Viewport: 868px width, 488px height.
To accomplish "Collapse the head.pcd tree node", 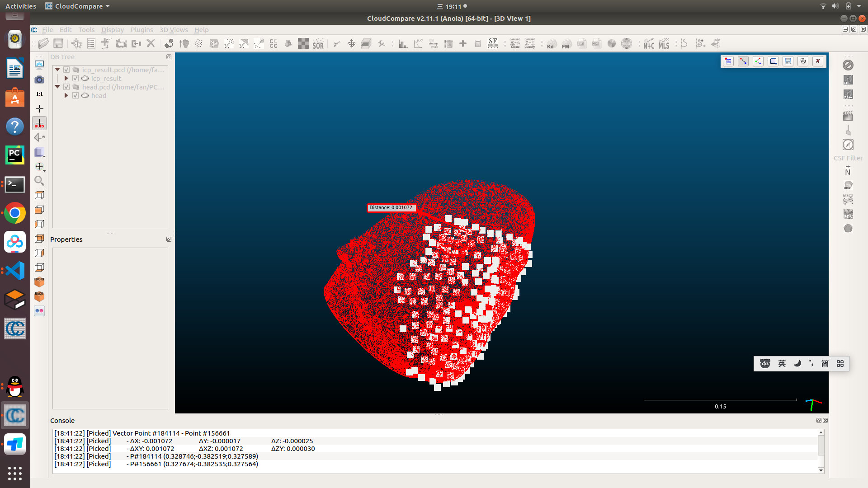I will tap(57, 87).
